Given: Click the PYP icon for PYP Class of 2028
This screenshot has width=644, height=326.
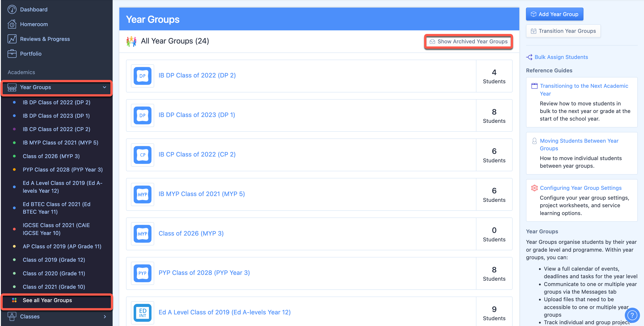Looking at the screenshot, I should (143, 273).
